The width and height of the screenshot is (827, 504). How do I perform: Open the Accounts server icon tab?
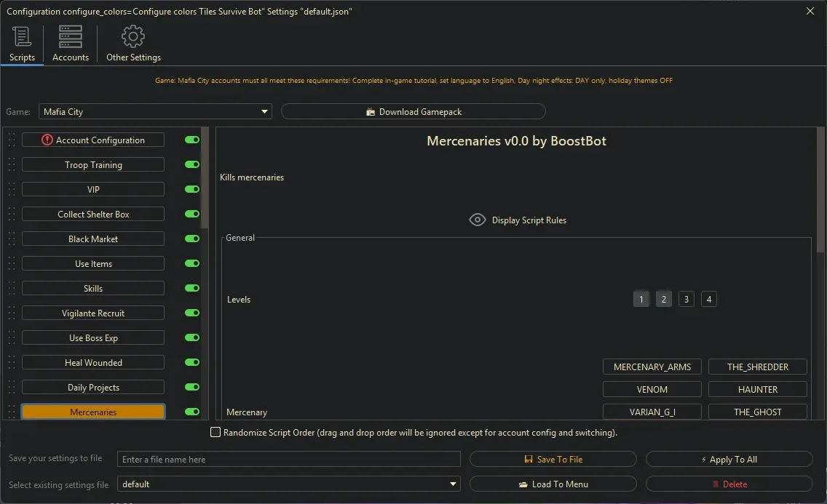[71, 36]
